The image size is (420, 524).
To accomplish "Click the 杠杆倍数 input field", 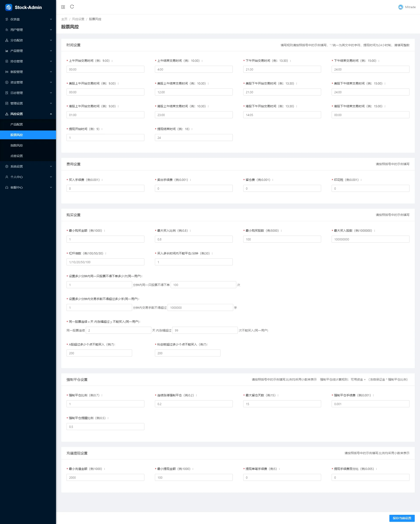I will coord(105,262).
